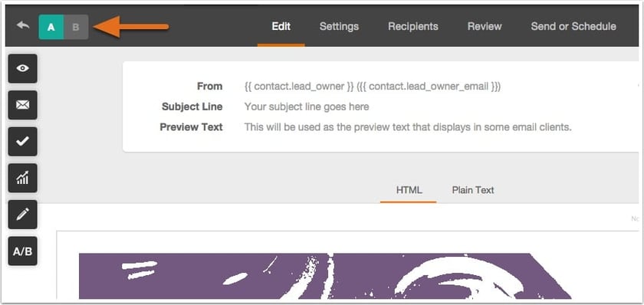Open the Edit tab
This screenshot has height=305, width=644.
pyautogui.click(x=281, y=26)
